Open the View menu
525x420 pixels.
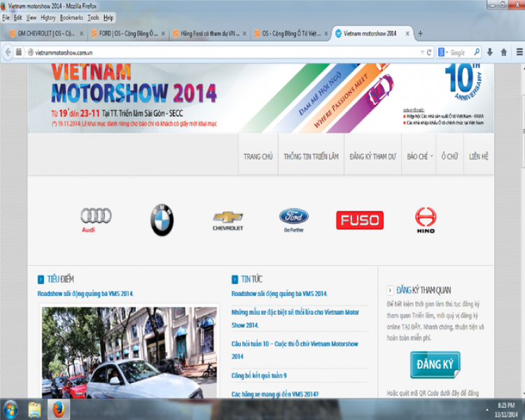pos(31,17)
